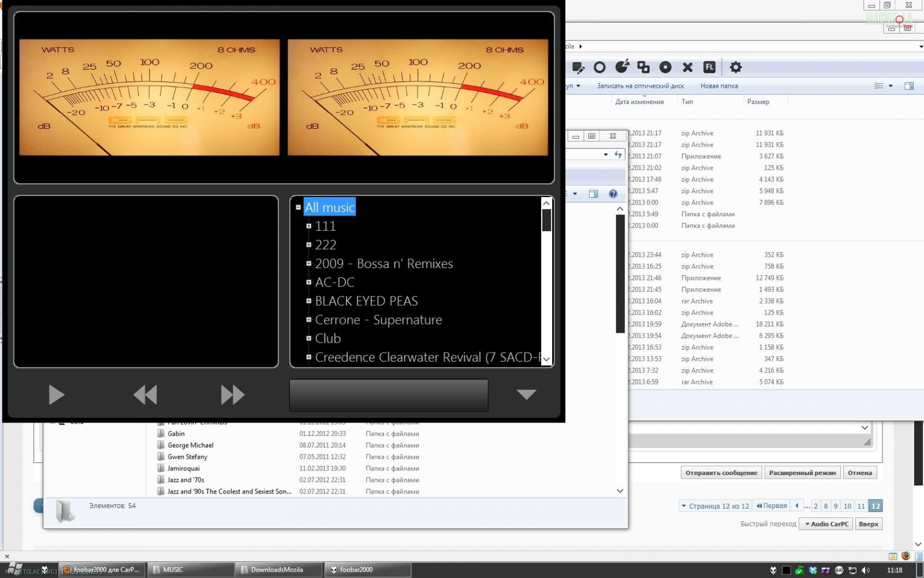Viewport: 924px width, 578px height.
Task: Open settings via the gear toolbar icon
Action: point(735,67)
